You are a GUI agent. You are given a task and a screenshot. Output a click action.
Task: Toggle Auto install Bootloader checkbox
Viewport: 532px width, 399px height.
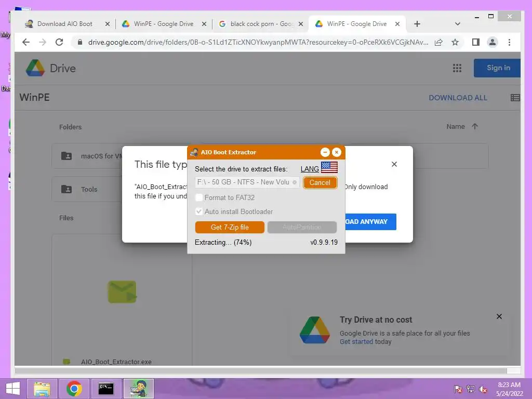(199, 211)
